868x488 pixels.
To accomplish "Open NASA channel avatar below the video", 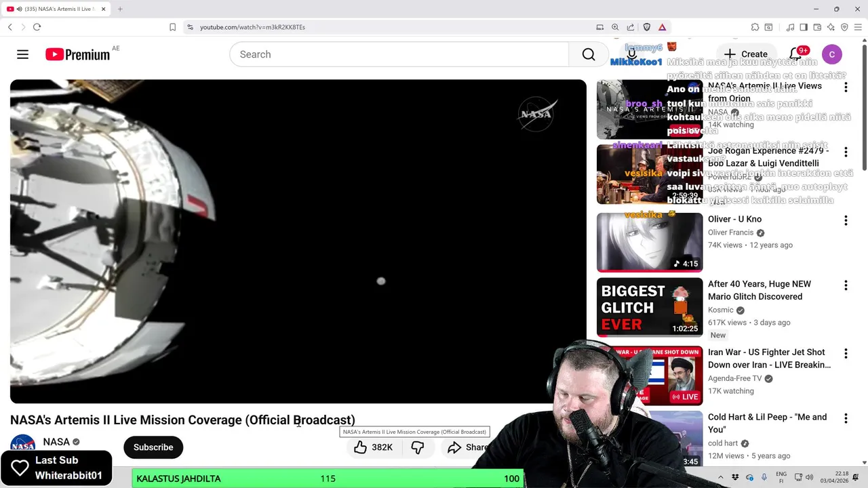I will point(22,446).
